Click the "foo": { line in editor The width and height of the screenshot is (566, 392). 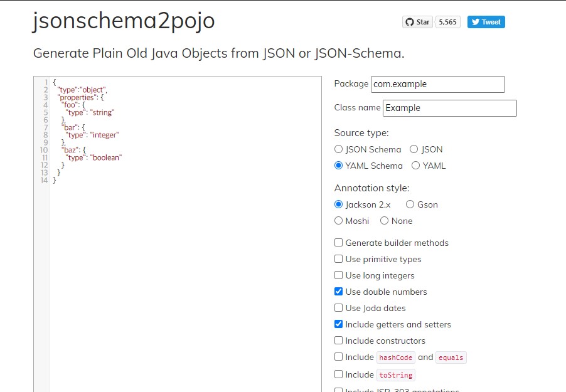[73, 105]
